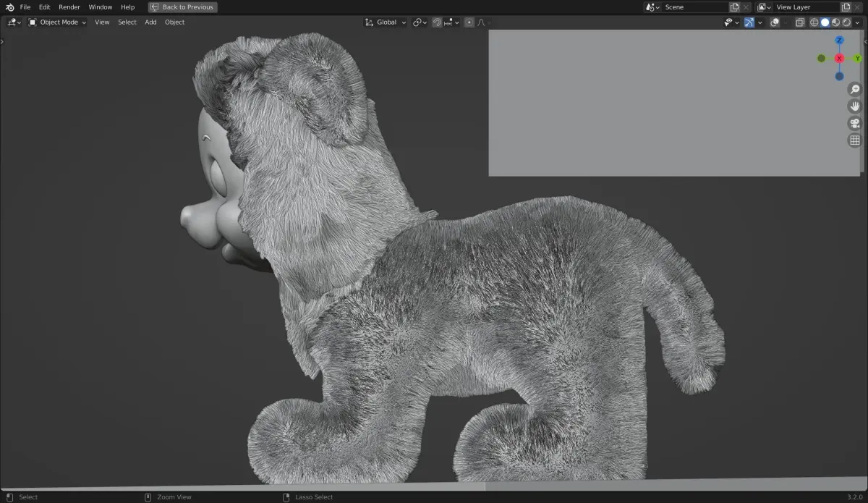Toggle X-ray mode

coord(800,22)
